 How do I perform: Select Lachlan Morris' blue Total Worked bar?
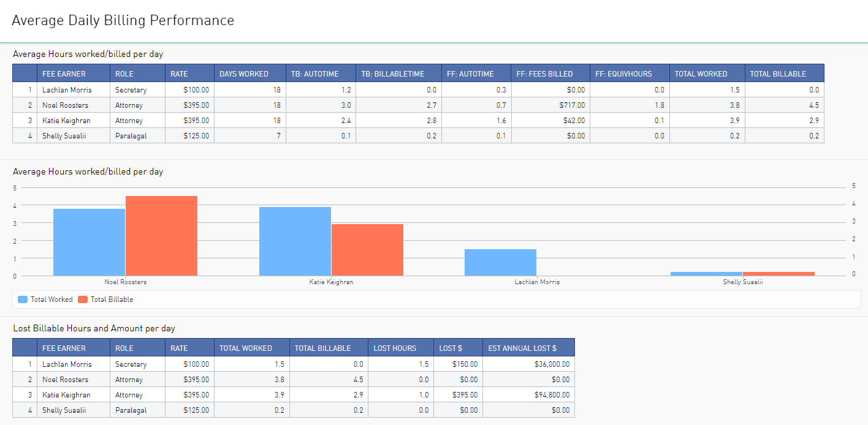[500, 263]
